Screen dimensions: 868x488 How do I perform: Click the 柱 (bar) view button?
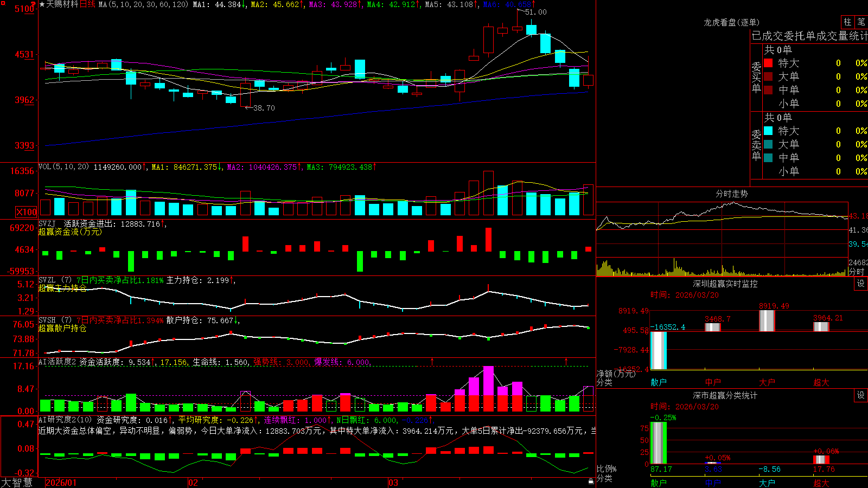pos(847,22)
